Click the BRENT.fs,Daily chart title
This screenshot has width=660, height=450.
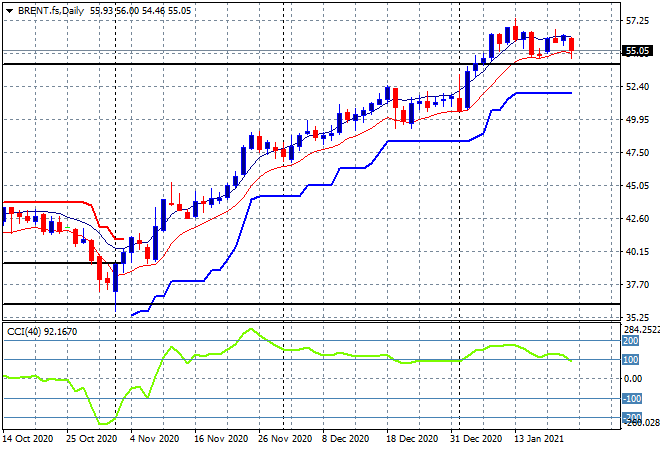click(51, 11)
